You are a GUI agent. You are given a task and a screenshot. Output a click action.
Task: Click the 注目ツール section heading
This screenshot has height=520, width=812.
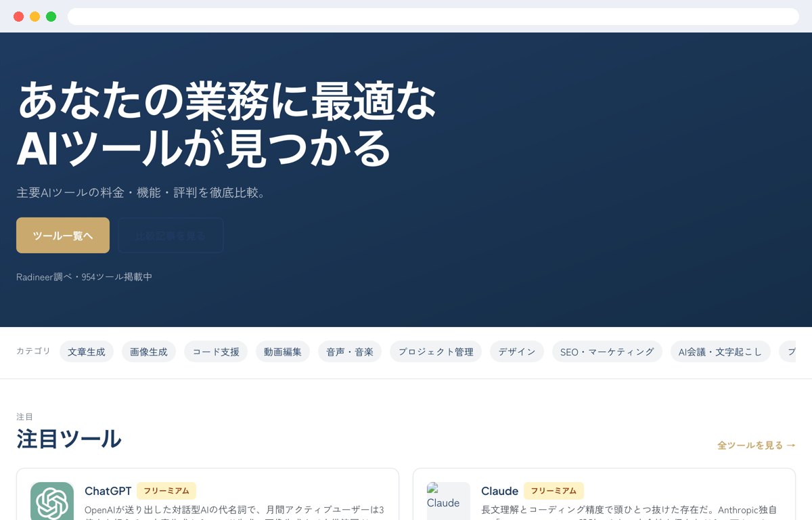click(69, 439)
